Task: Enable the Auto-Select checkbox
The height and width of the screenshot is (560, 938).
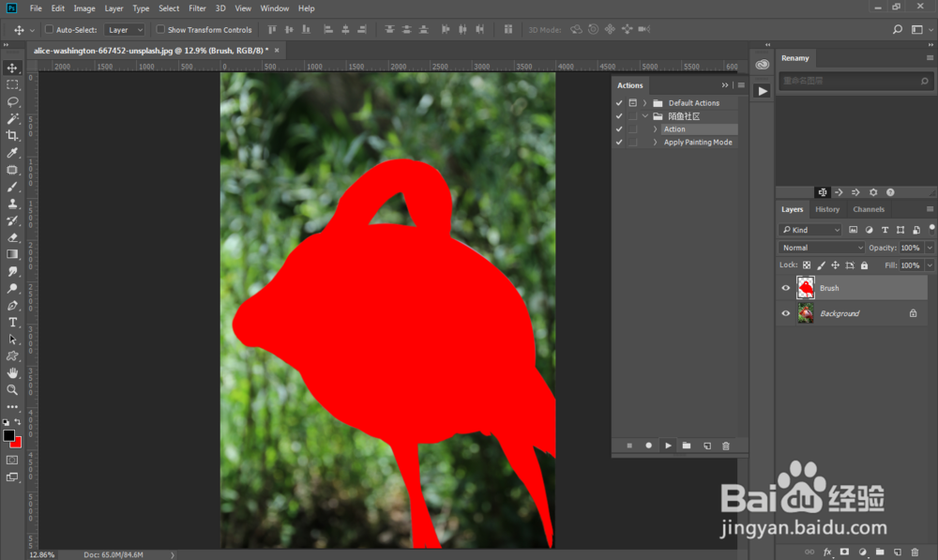Action: 49,29
